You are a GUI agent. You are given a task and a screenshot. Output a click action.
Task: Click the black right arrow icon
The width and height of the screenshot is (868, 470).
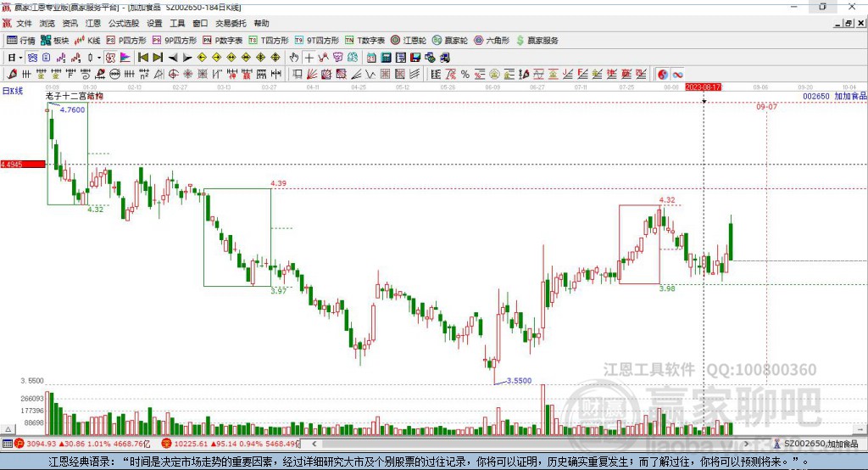(187, 58)
